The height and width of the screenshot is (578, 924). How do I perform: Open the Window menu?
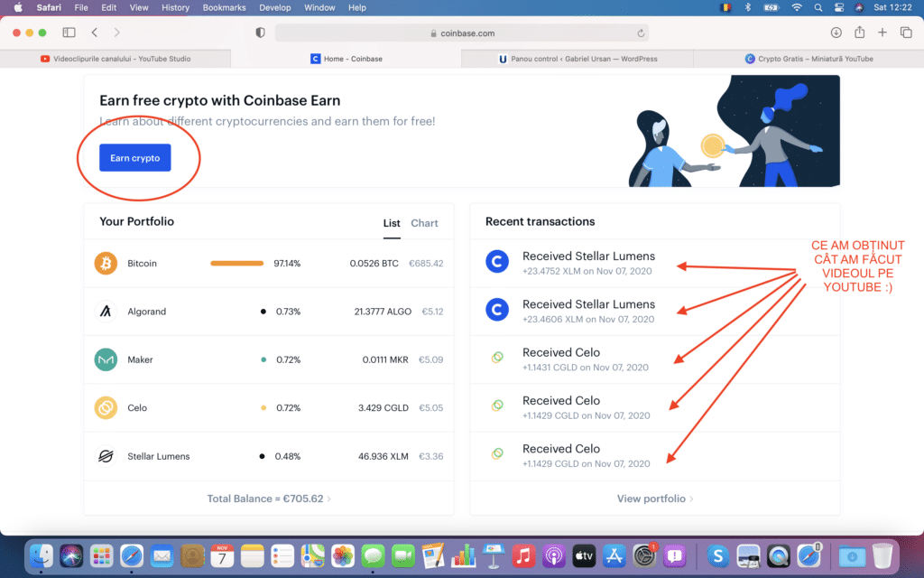pos(319,7)
